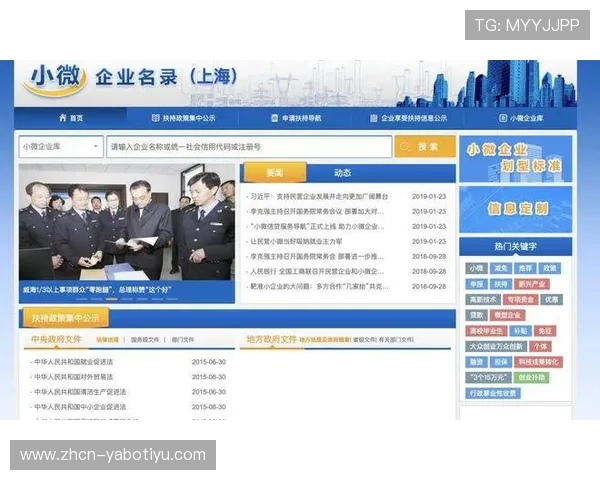Click hot keyword tag 大众创业万众创新
This screenshot has width=600, height=480.
[x=496, y=346]
